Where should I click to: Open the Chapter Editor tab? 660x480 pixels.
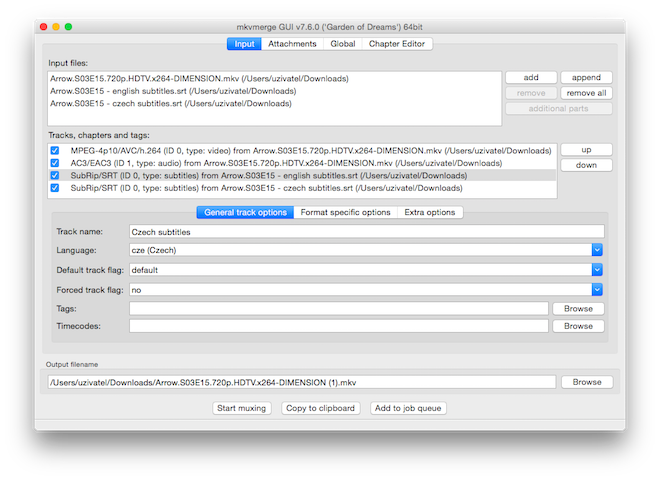click(397, 44)
